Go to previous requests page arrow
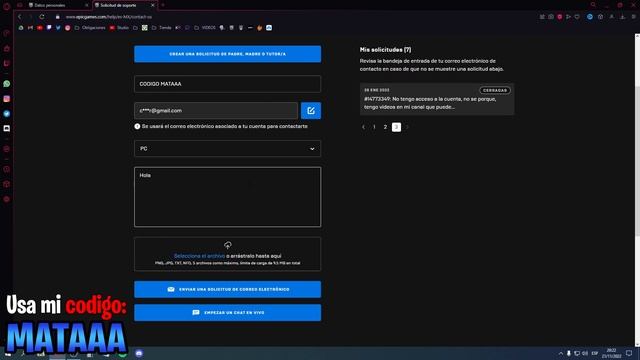Viewport: 640px width, 360px height. coord(363,127)
